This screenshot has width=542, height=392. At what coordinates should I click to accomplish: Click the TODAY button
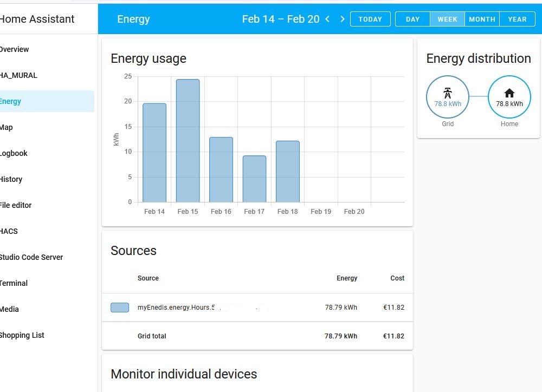click(370, 19)
